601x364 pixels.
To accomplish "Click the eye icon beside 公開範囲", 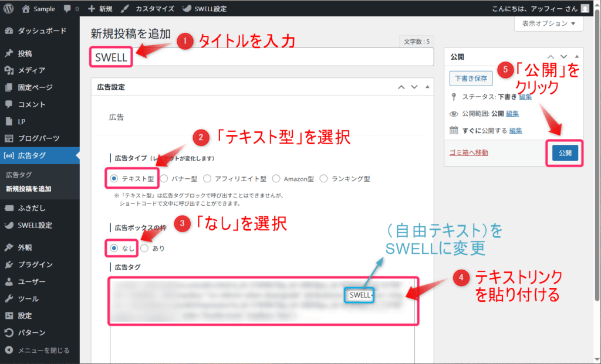I will (x=454, y=114).
